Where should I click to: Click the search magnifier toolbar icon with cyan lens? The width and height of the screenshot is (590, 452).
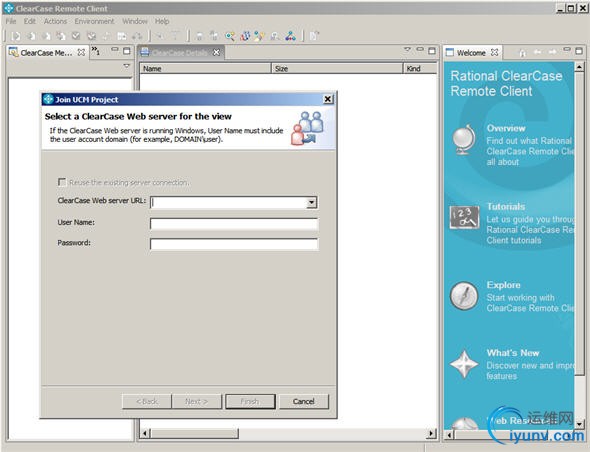pos(230,36)
